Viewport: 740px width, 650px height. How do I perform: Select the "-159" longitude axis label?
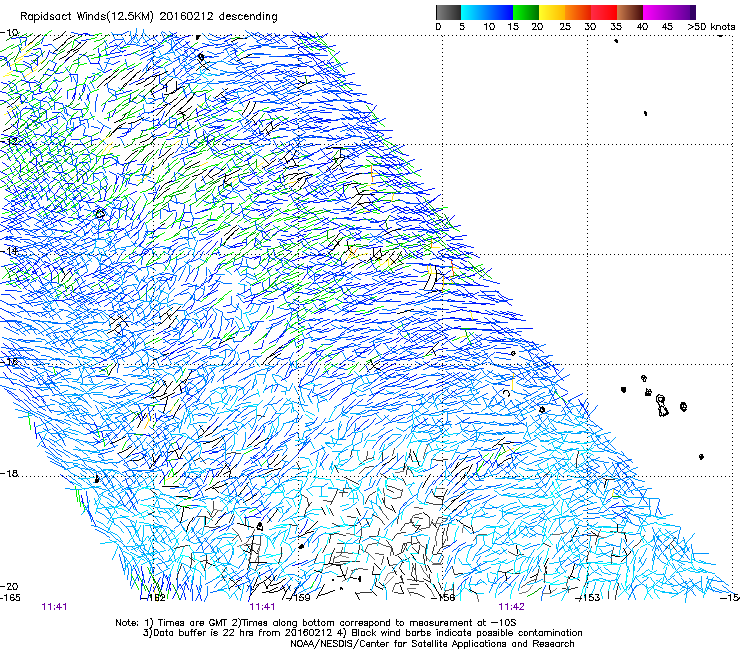coord(299,598)
